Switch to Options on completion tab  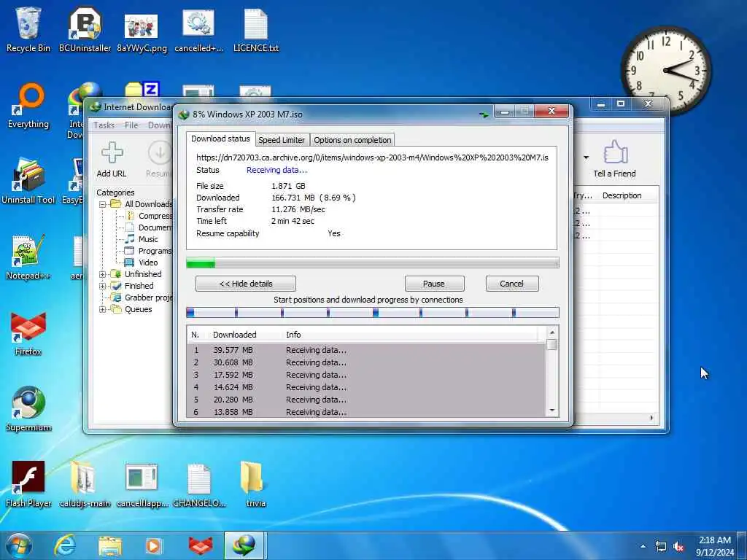click(x=352, y=140)
